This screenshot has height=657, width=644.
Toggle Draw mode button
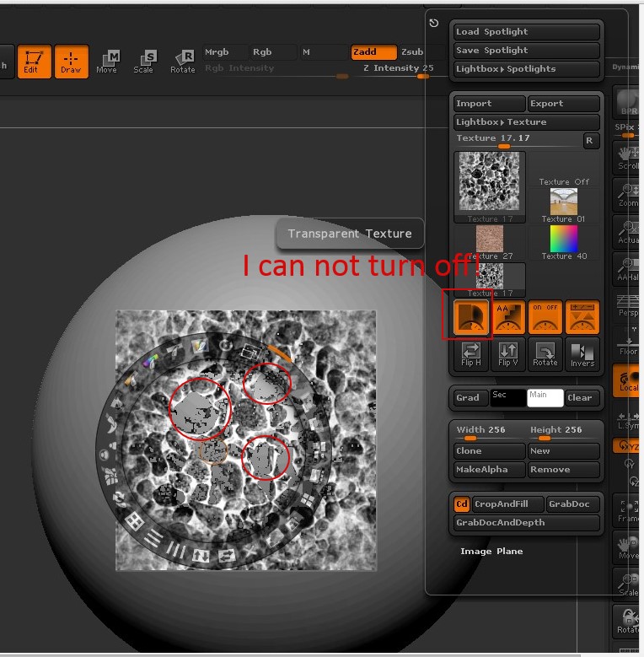tap(71, 62)
